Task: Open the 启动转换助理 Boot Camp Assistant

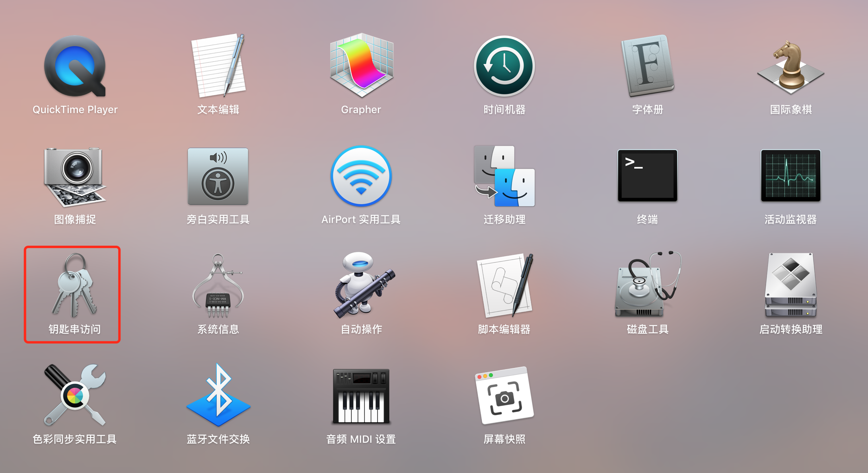Action: (x=790, y=286)
